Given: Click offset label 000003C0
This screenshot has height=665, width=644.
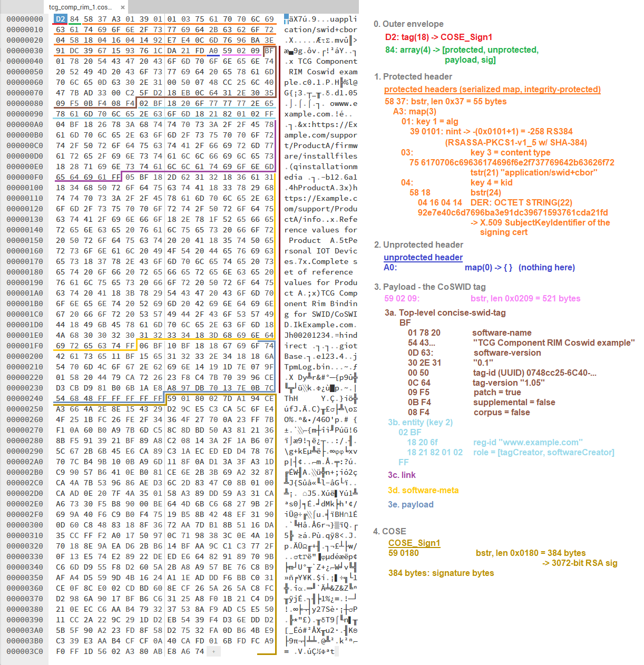Looking at the screenshot, I should pos(25,651).
